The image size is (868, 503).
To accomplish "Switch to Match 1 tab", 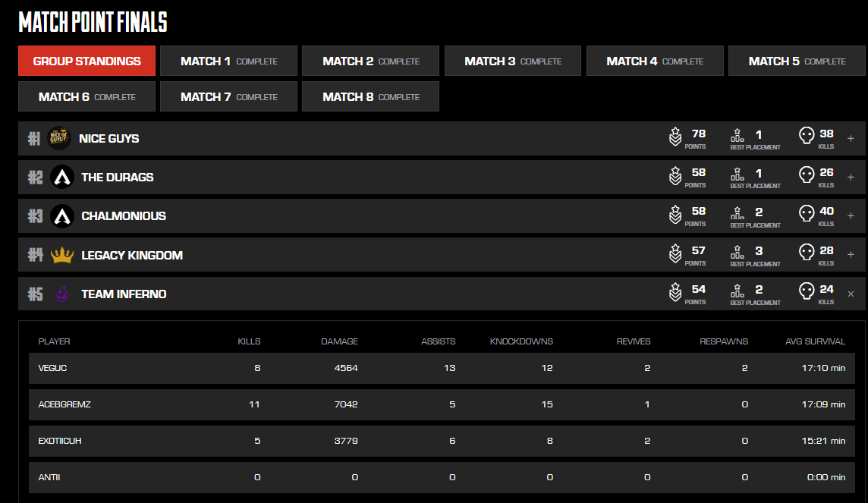I will (x=228, y=61).
